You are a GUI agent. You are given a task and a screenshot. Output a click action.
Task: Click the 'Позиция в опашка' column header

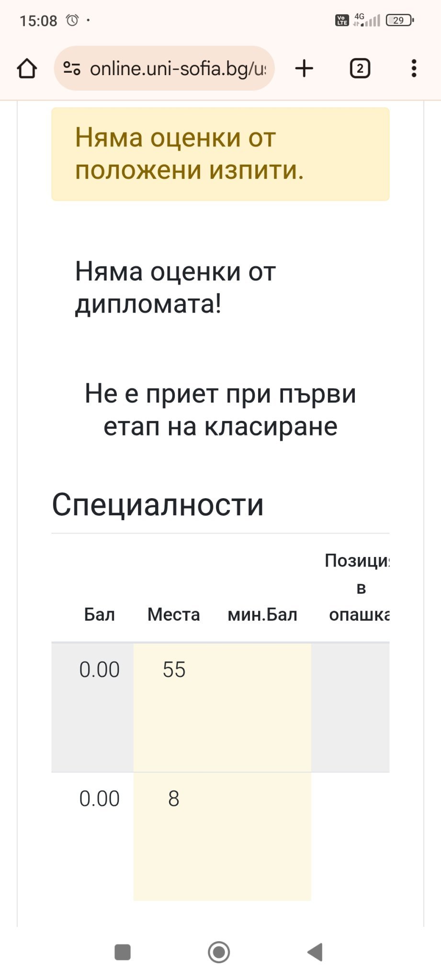[359, 588]
